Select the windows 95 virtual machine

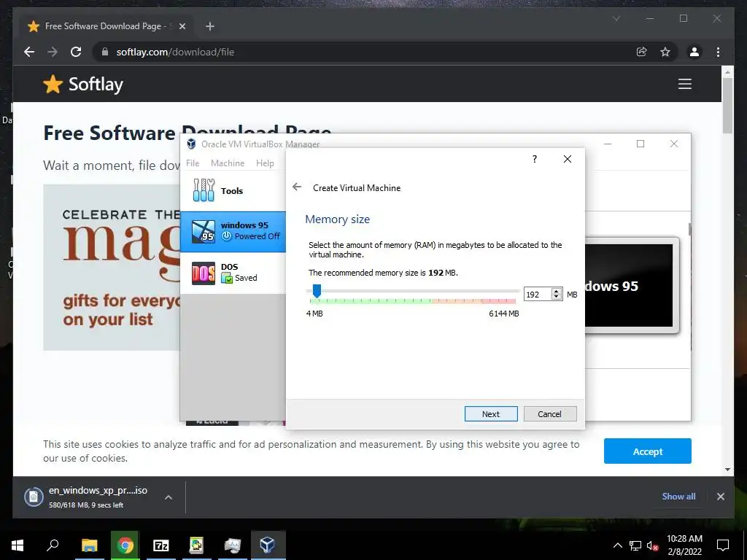point(233,231)
